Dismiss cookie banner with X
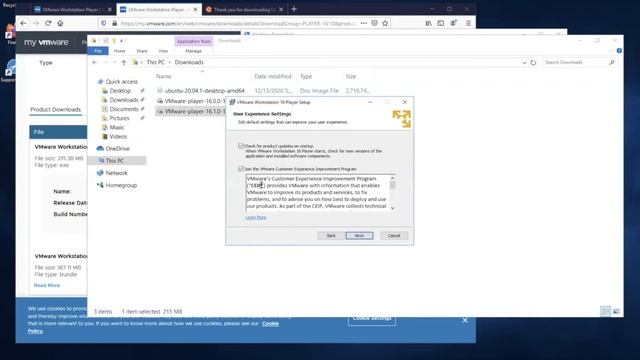This screenshot has width=640, height=360. click(465, 320)
